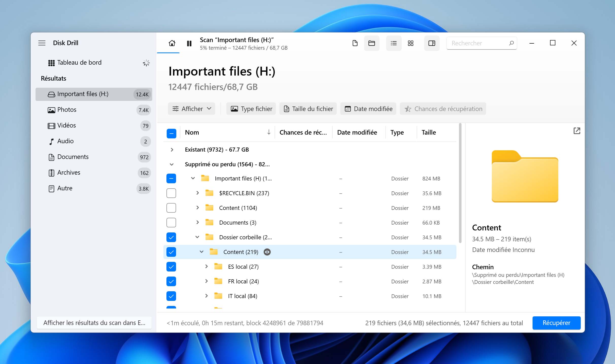The width and height of the screenshot is (615, 364).
Task: Click sort arrow in Nom column
Action: point(269,132)
